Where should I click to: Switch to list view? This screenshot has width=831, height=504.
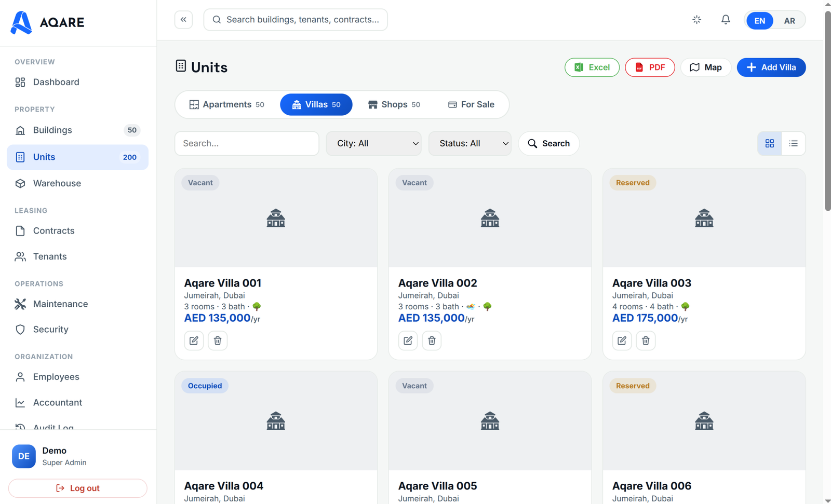click(793, 143)
